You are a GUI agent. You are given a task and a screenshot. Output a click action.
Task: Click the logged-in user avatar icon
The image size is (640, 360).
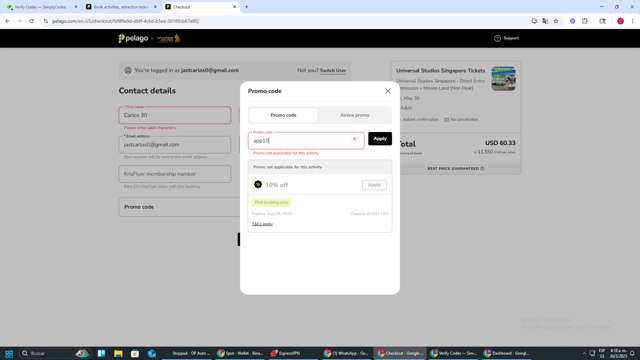[128, 70]
